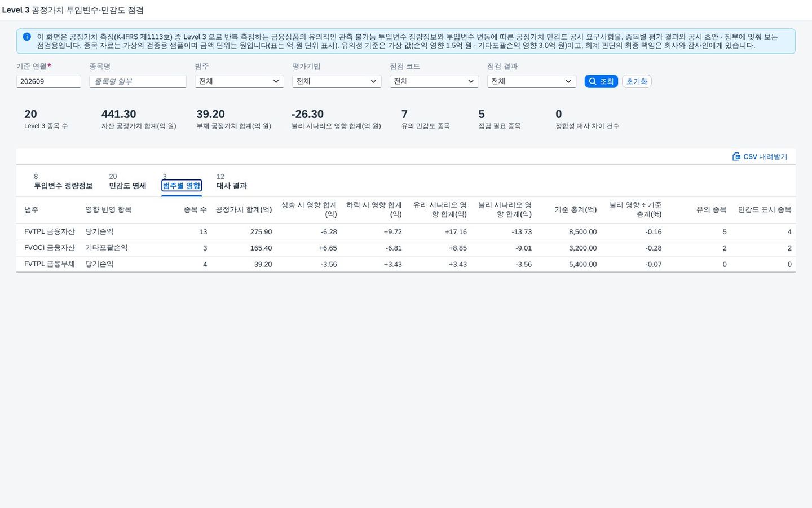Image resolution: width=812 pixels, height=508 pixels.
Task: Expand the 점검 결과 dropdown
Action: click(x=532, y=81)
